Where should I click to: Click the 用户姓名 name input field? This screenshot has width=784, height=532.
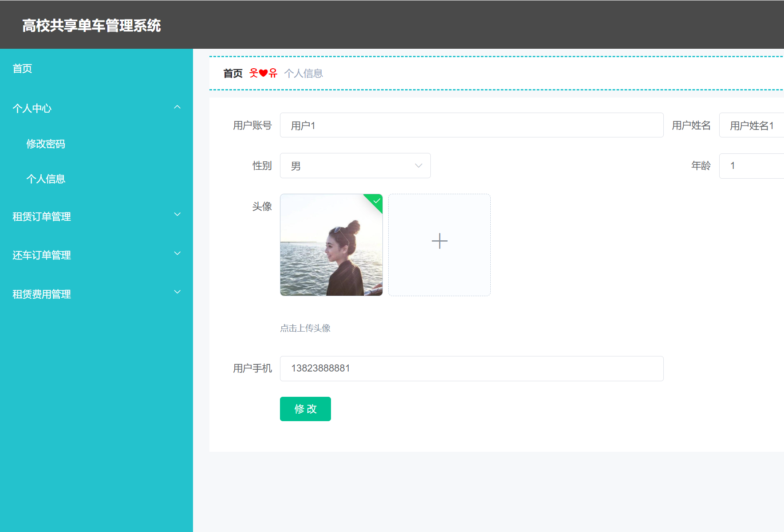point(754,125)
